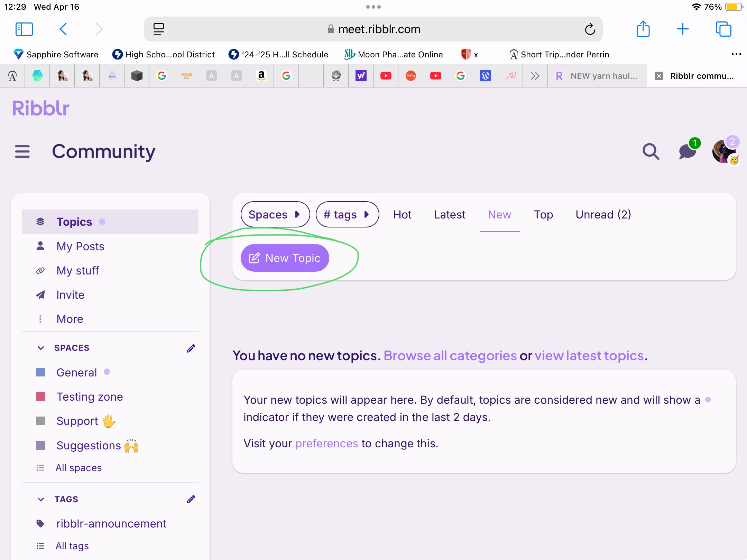
Task: Open the bookmarks bar overflow menu
Action: pyautogui.click(x=736, y=54)
